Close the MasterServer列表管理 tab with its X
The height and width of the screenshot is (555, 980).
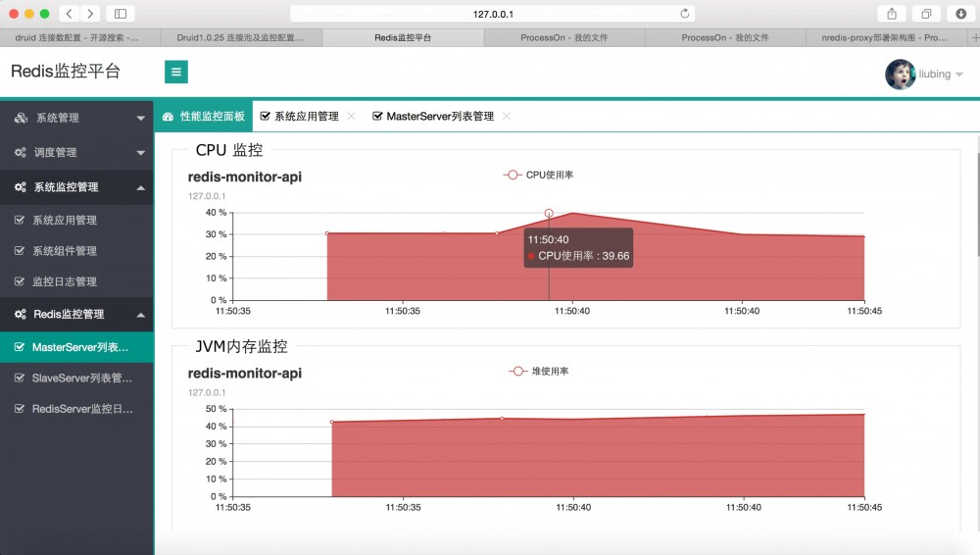[507, 117]
